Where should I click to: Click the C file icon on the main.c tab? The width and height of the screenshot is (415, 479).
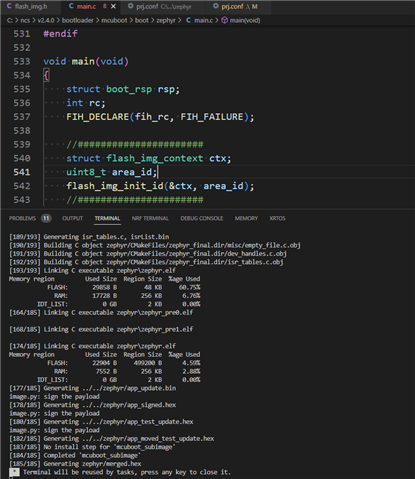(x=71, y=6)
